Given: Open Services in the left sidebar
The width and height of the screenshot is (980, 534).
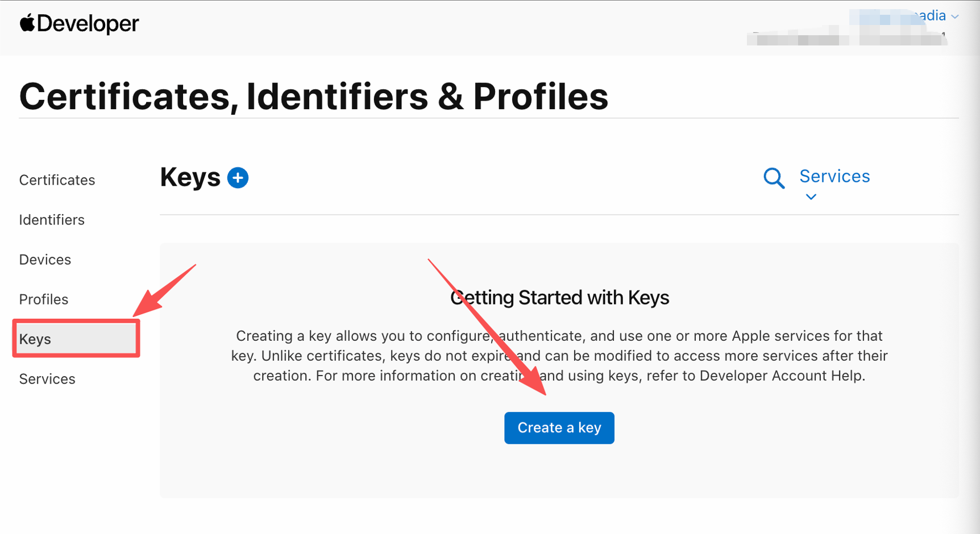Looking at the screenshot, I should 47,379.
